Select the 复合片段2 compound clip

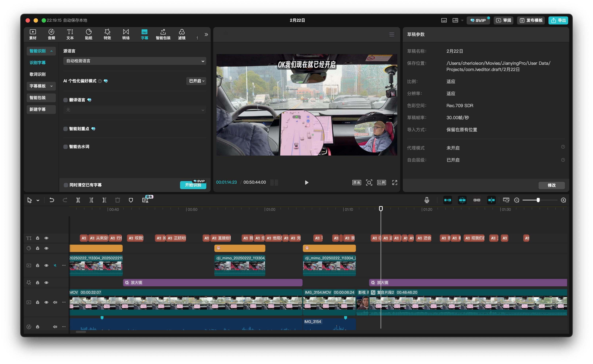click(x=468, y=302)
